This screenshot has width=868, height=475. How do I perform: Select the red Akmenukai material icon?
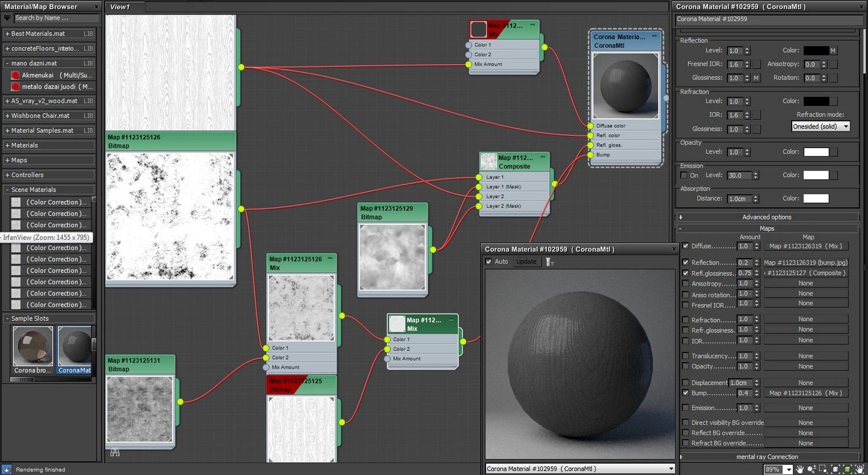(x=16, y=75)
